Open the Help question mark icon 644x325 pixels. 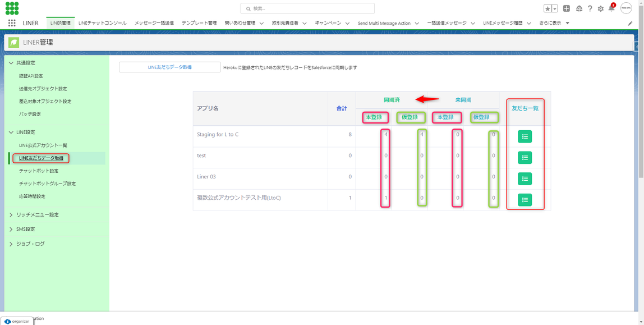(590, 8)
